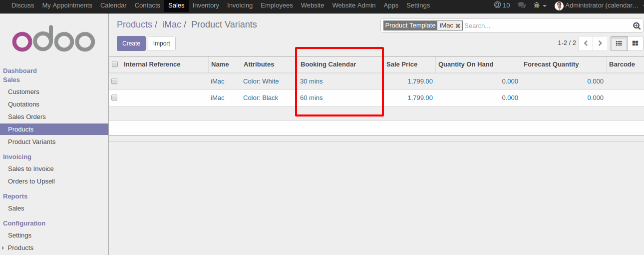Go back to iMac breadcrumb
Image resolution: width=644 pixels, height=255 pixels.
point(172,24)
